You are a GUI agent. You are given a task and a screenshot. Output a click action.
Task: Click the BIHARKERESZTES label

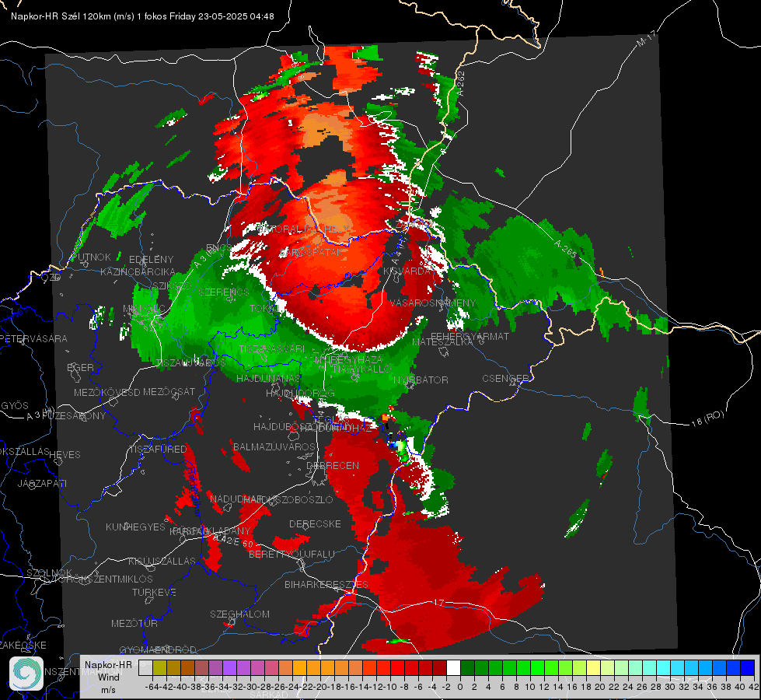click(326, 584)
